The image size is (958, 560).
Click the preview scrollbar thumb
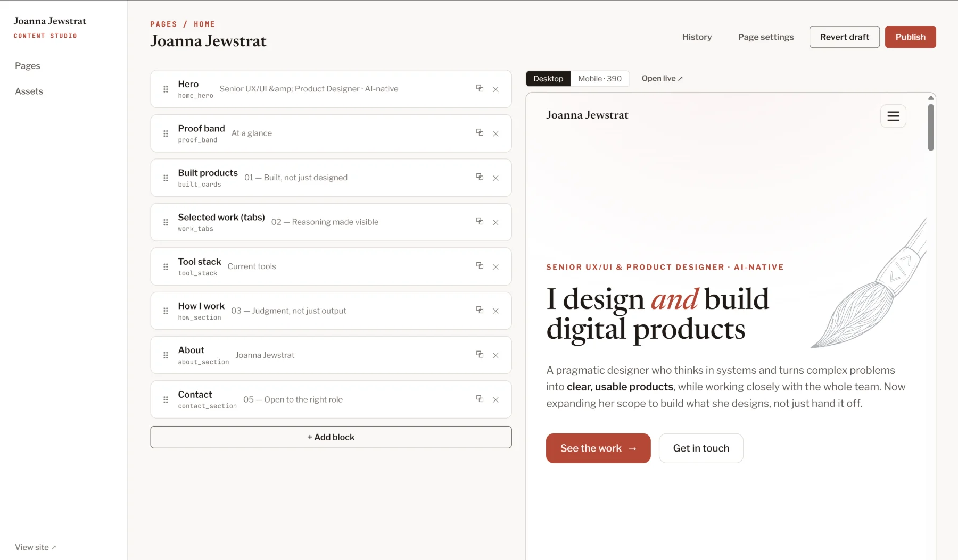coord(931,128)
